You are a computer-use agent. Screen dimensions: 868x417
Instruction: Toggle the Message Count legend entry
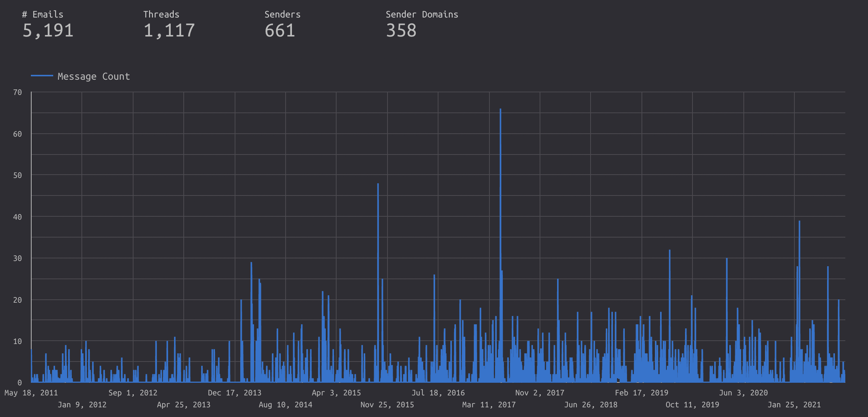coord(93,76)
